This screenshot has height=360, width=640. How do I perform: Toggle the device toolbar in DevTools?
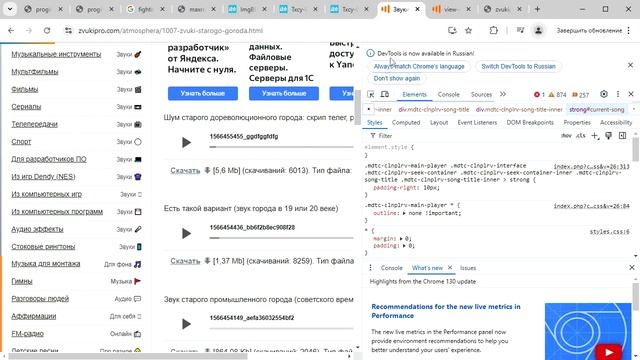point(384,94)
